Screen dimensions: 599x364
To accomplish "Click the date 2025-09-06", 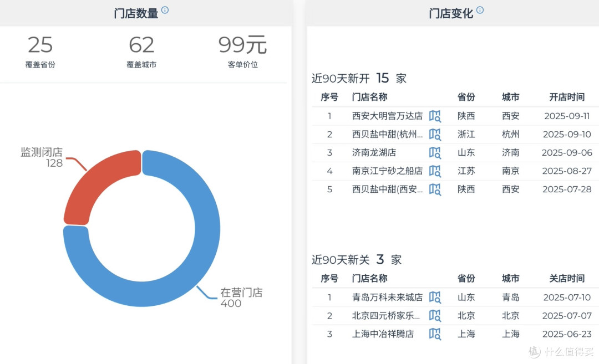I will tap(567, 152).
